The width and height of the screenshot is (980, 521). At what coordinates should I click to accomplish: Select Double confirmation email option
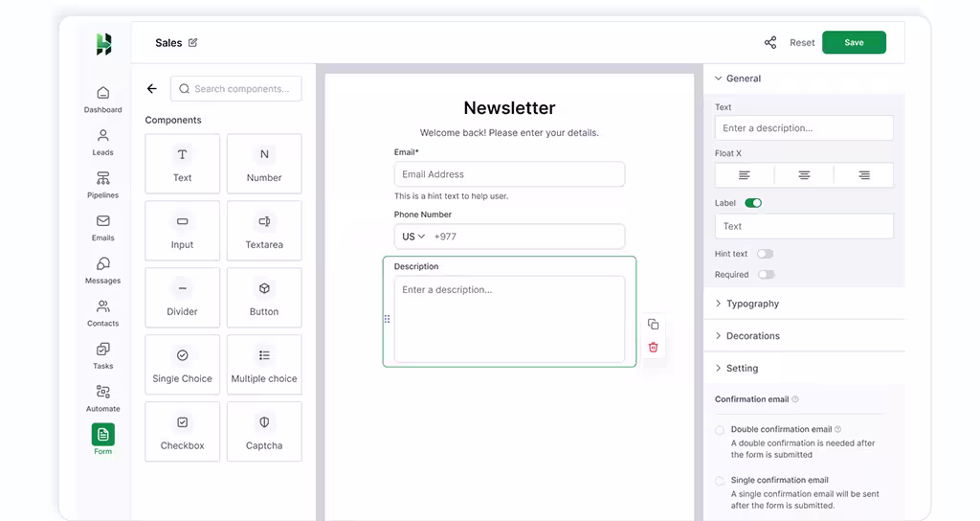(720, 430)
